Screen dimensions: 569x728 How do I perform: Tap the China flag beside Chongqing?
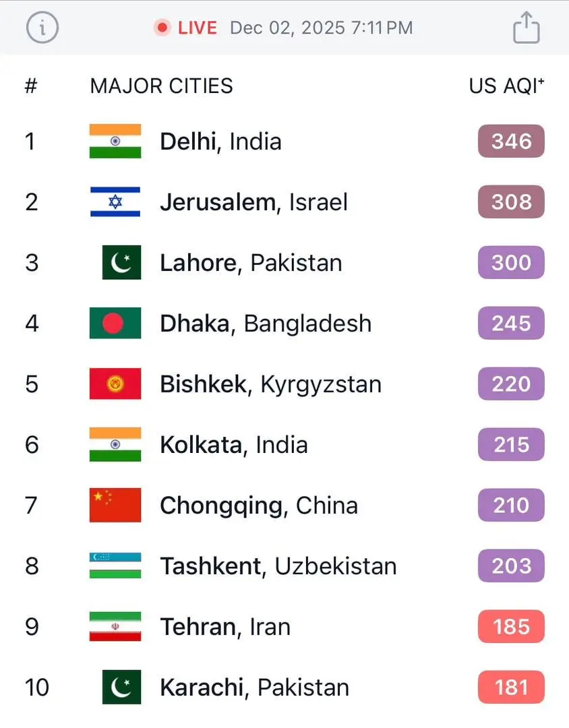[x=115, y=506]
